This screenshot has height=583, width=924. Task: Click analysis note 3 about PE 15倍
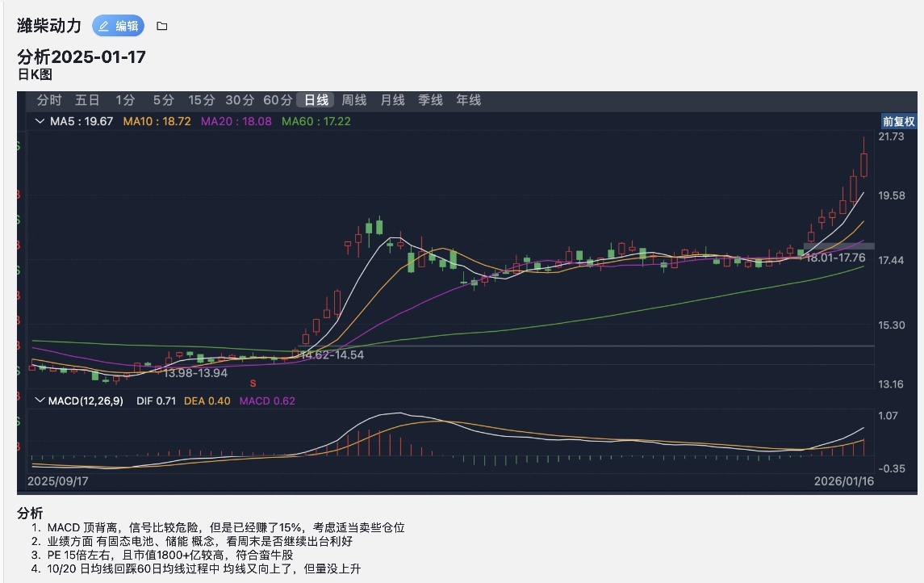coord(169,555)
